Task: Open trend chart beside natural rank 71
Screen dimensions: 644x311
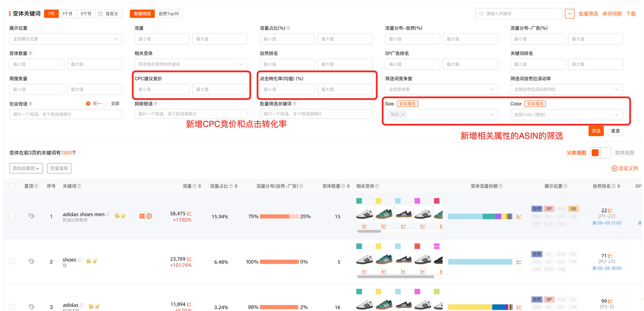Action: coord(610,256)
